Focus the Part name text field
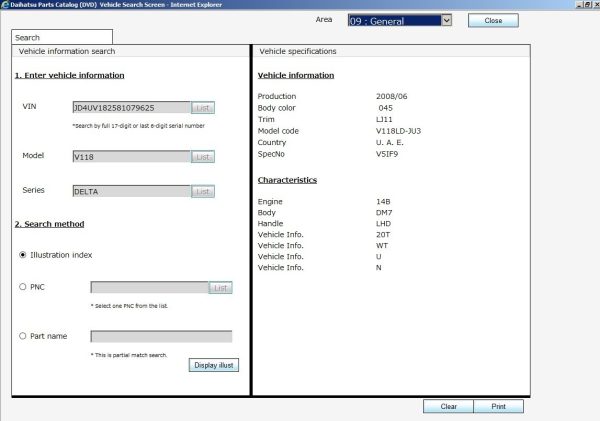600x421 pixels. (x=161, y=336)
